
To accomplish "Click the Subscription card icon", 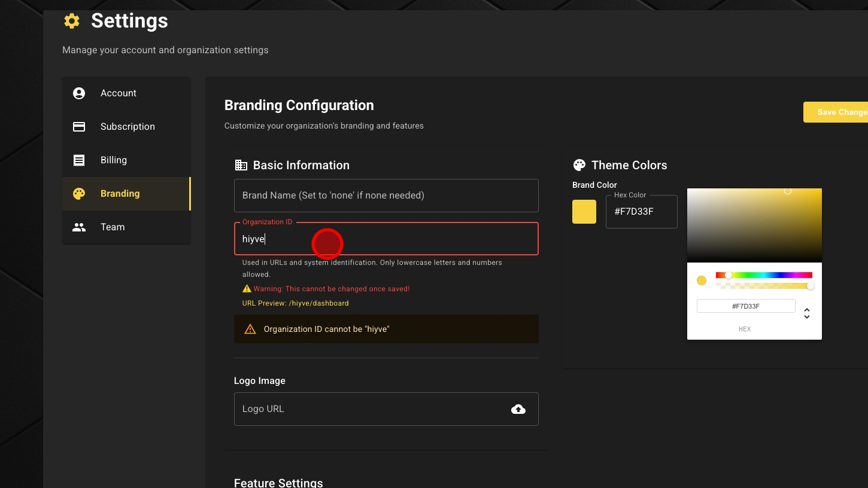I will click(79, 127).
